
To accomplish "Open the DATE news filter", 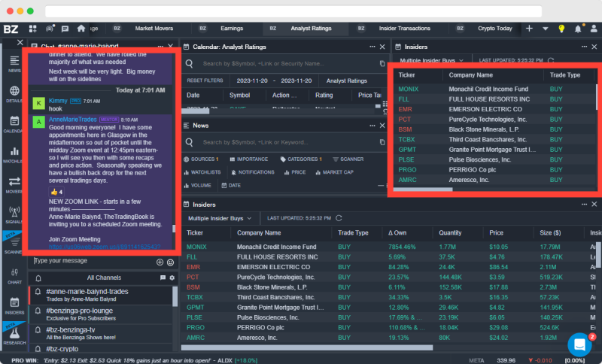I will point(231,185).
